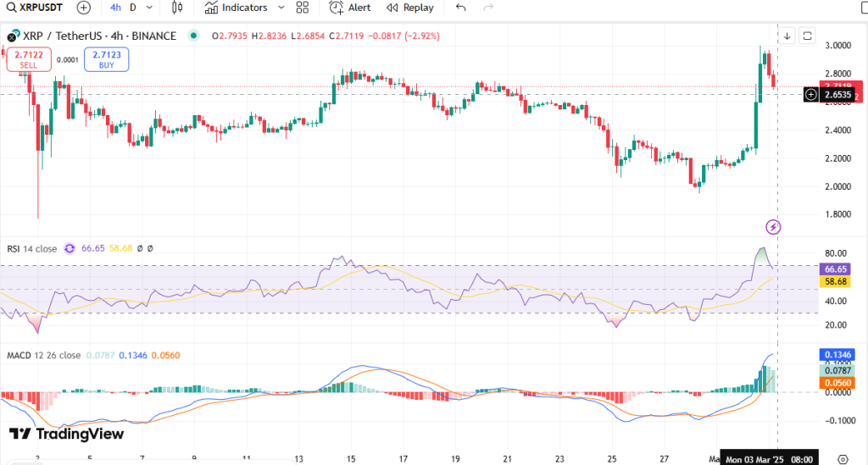Click the plus icon beside 2.6535 price

coord(811,95)
